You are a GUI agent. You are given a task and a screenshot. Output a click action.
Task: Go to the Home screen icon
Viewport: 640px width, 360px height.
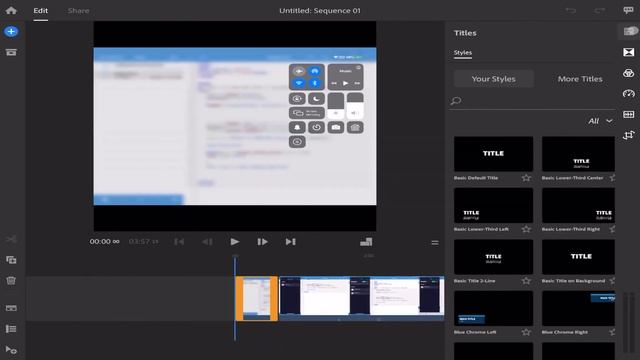pyautogui.click(x=11, y=10)
